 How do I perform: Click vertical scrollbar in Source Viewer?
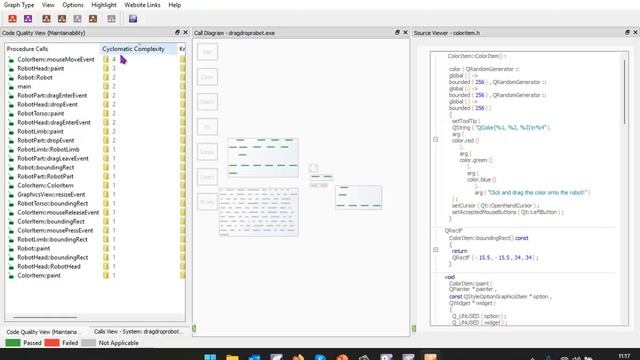pyautogui.click(x=624, y=92)
